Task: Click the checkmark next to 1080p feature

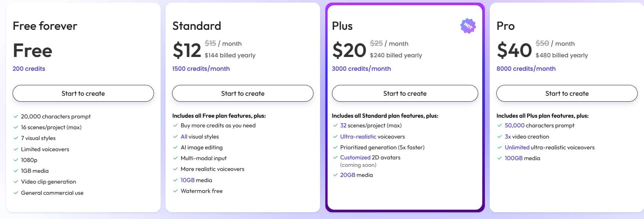Action: [x=16, y=160]
